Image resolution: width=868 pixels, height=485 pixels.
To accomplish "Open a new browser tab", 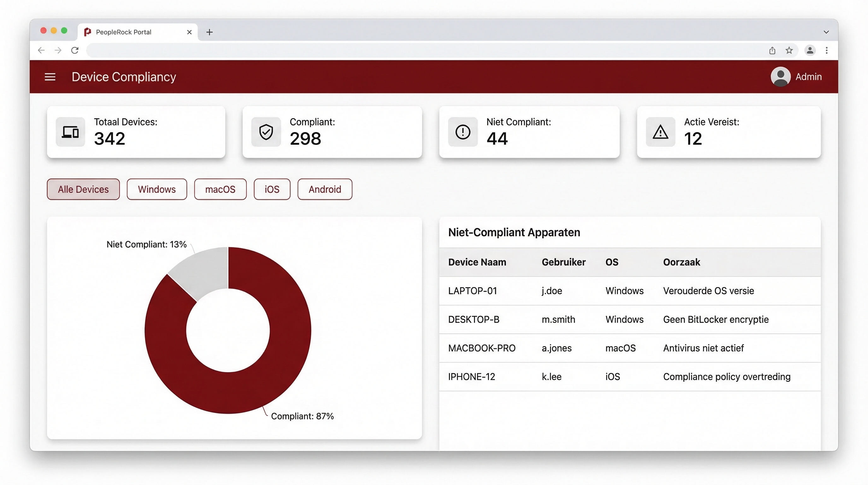I will pyautogui.click(x=209, y=32).
